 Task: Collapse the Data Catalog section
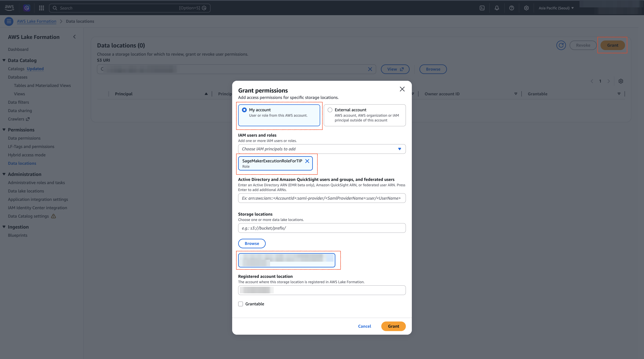click(4, 60)
